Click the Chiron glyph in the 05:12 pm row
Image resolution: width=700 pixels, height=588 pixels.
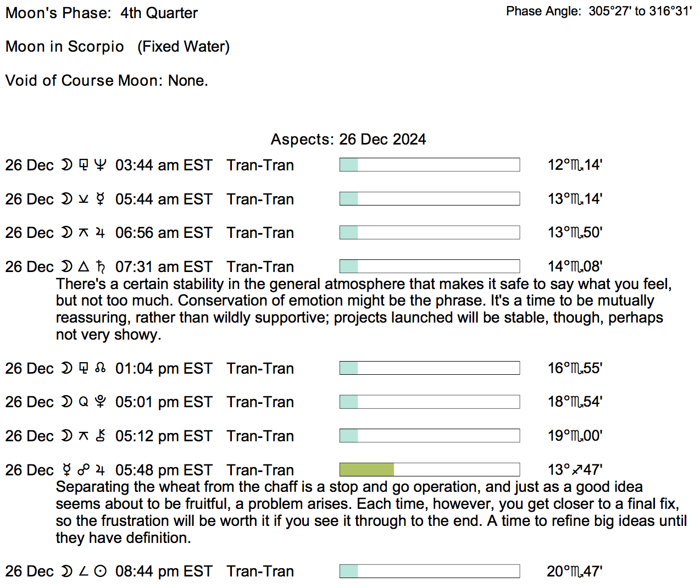[100, 436]
